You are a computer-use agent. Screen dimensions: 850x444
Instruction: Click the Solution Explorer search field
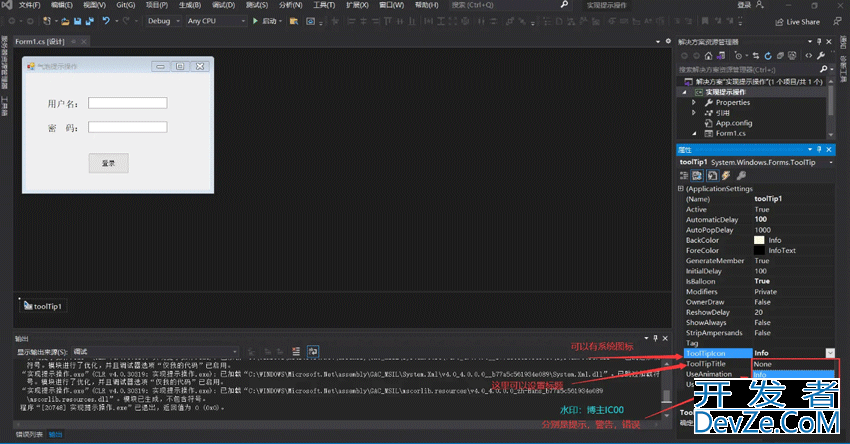[748, 69]
